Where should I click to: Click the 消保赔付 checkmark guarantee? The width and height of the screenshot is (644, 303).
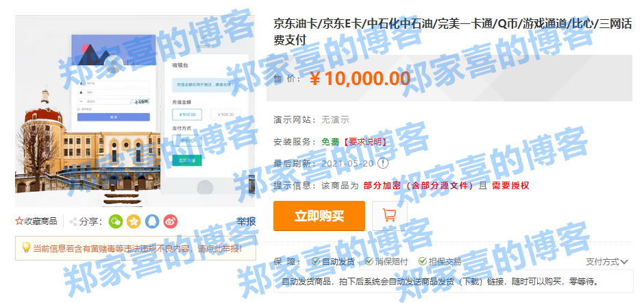pyautogui.click(x=386, y=261)
